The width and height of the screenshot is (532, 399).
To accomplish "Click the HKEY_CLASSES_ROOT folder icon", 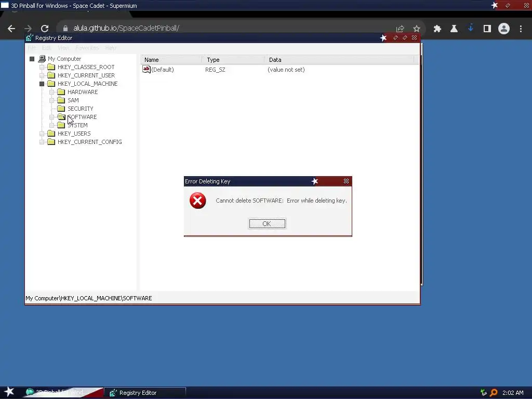I will [51, 67].
